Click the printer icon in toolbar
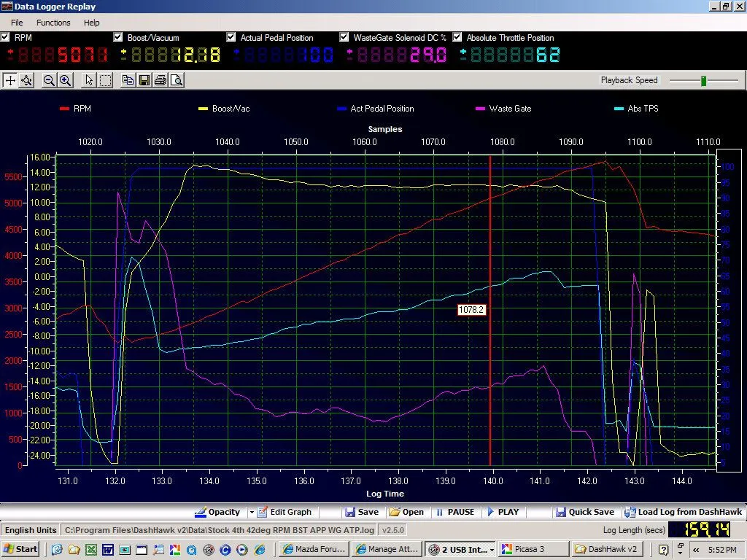The width and height of the screenshot is (747, 560). tap(160, 80)
